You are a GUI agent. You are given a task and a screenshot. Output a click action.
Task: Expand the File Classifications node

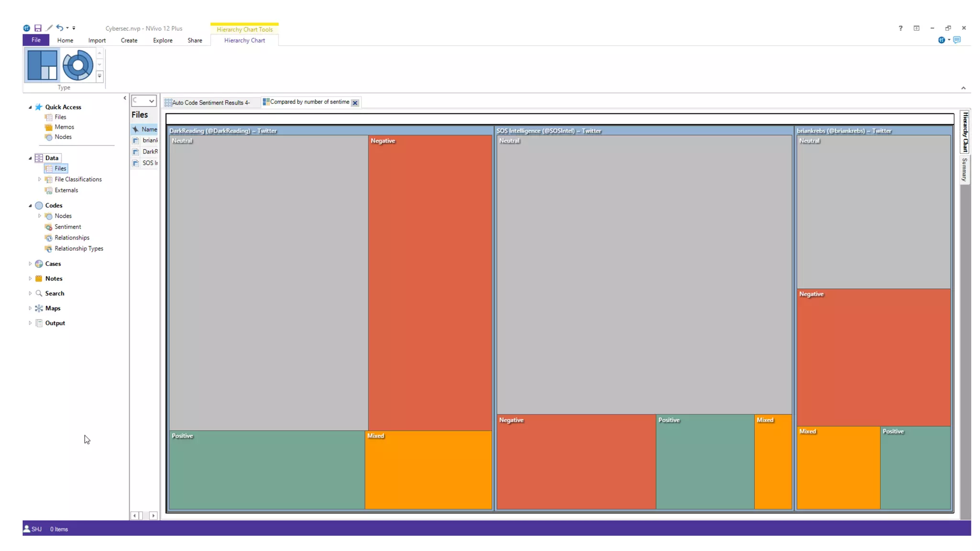(40, 179)
